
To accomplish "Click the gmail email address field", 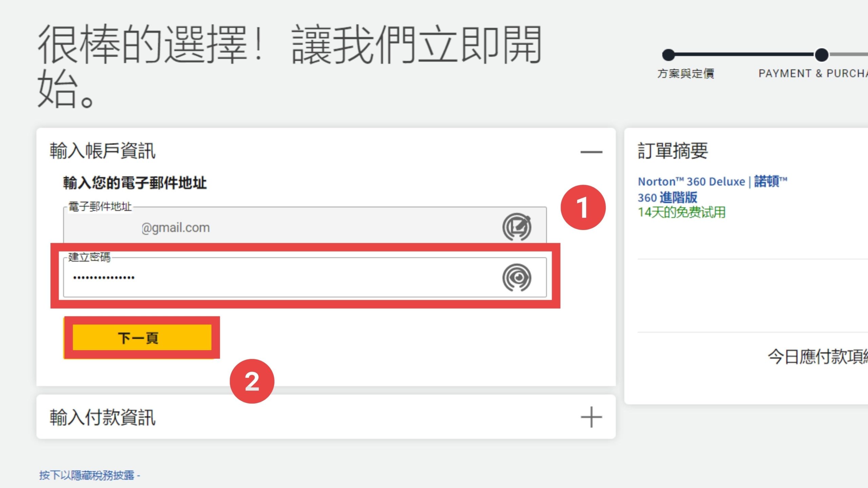I will point(305,225).
